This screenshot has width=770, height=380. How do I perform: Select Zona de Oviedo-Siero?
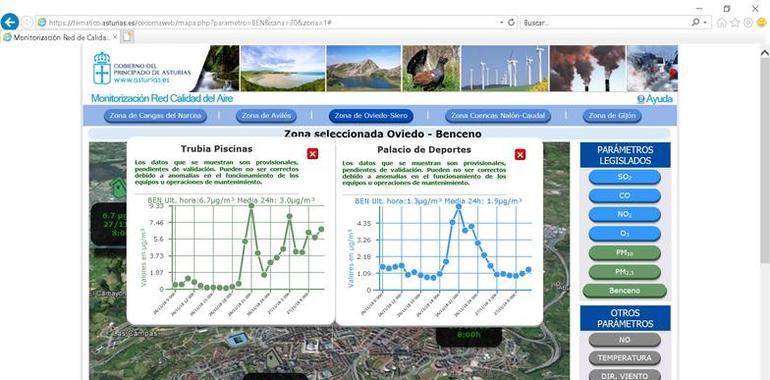click(x=371, y=116)
